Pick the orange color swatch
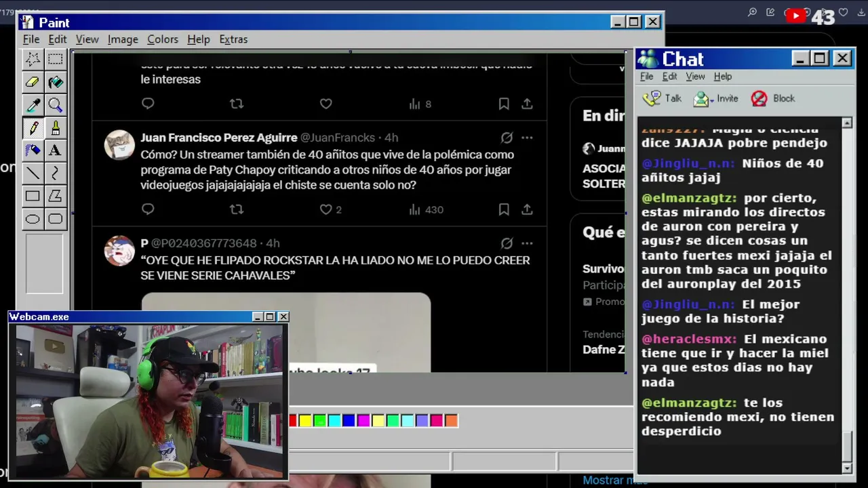This screenshot has height=488, width=868. pos(451,421)
